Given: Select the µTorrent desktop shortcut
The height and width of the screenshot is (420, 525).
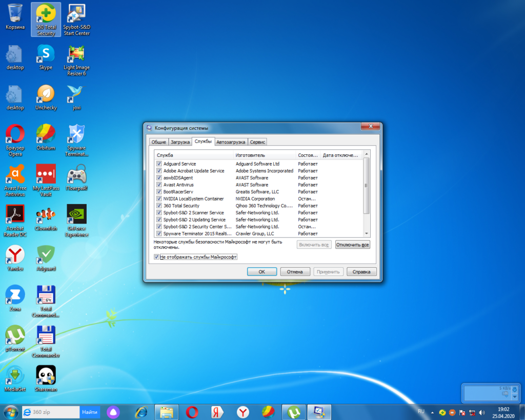Looking at the screenshot, I should point(15,338).
